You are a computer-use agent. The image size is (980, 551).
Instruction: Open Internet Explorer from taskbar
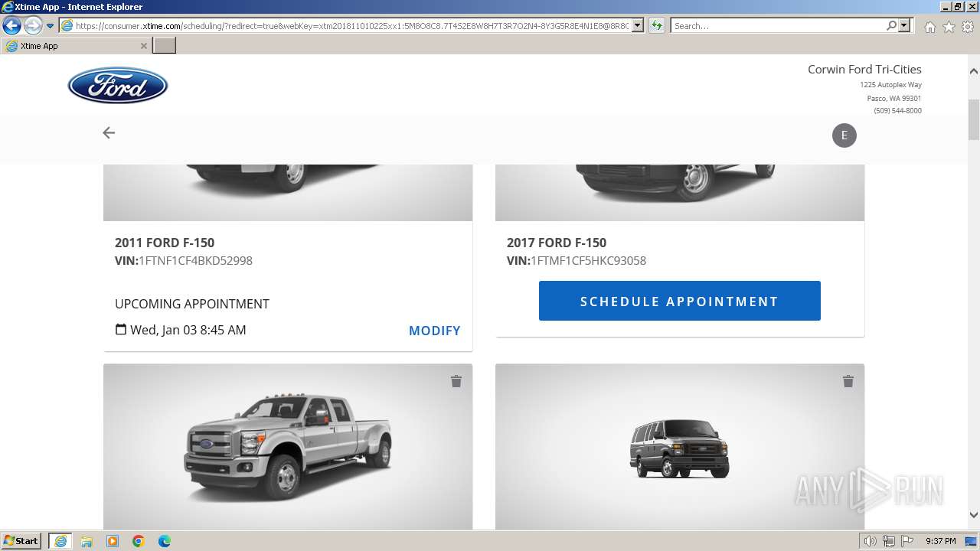[x=60, y=541]
